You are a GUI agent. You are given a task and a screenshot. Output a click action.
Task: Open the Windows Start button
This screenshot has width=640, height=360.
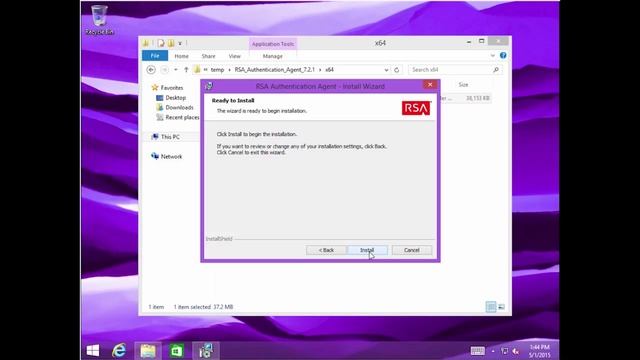(x=93, y=350)
